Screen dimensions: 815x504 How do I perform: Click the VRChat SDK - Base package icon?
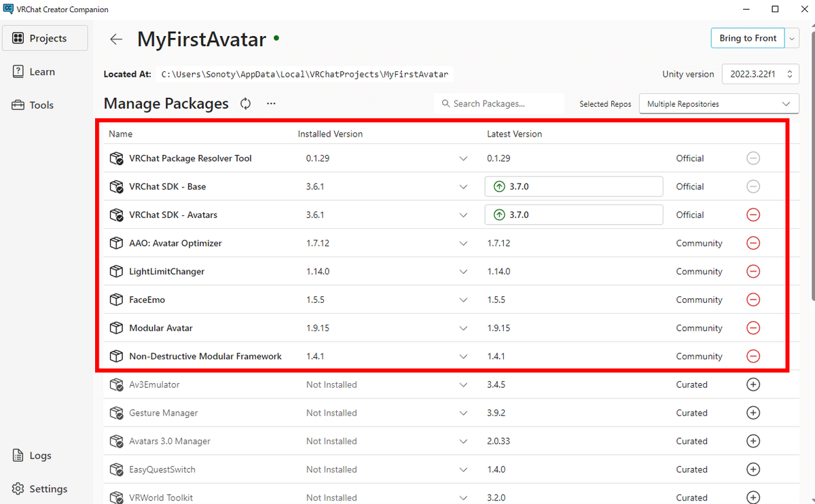116,187
